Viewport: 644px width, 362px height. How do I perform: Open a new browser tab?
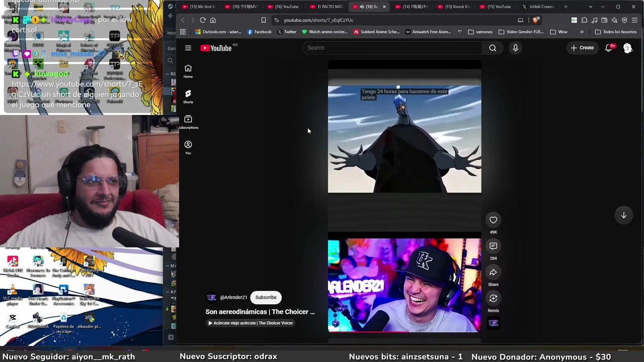pyautogui.click(x=566, y=7)
